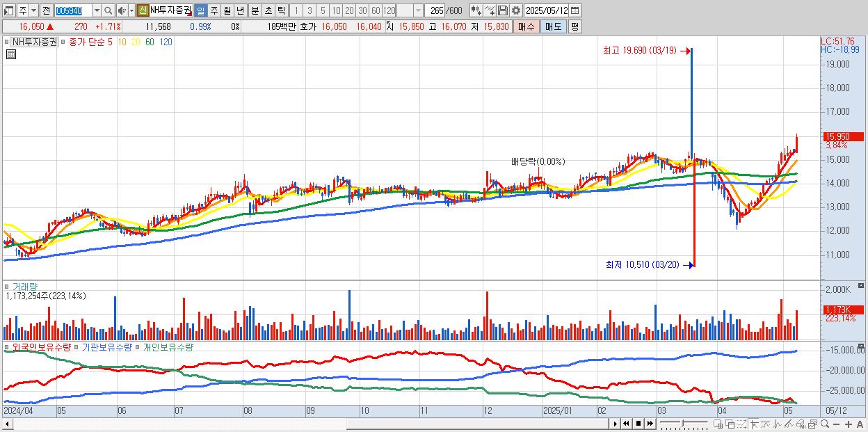The width and height of the screenshot is (868, 432).
Task: Open the stock code dropdown arrow
Action: pyautogui.click(x=96, y=10)
